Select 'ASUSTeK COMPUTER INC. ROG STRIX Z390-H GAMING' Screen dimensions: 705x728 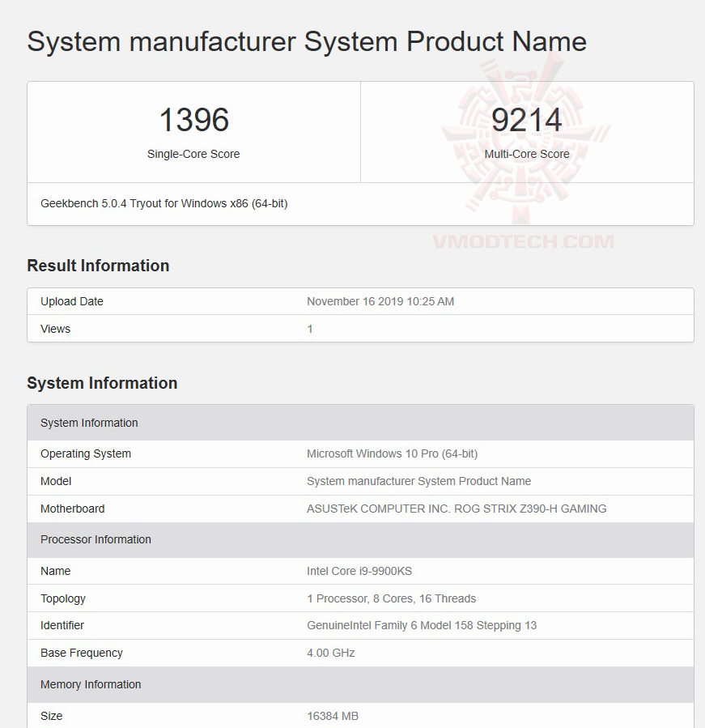tap(457, 509)
